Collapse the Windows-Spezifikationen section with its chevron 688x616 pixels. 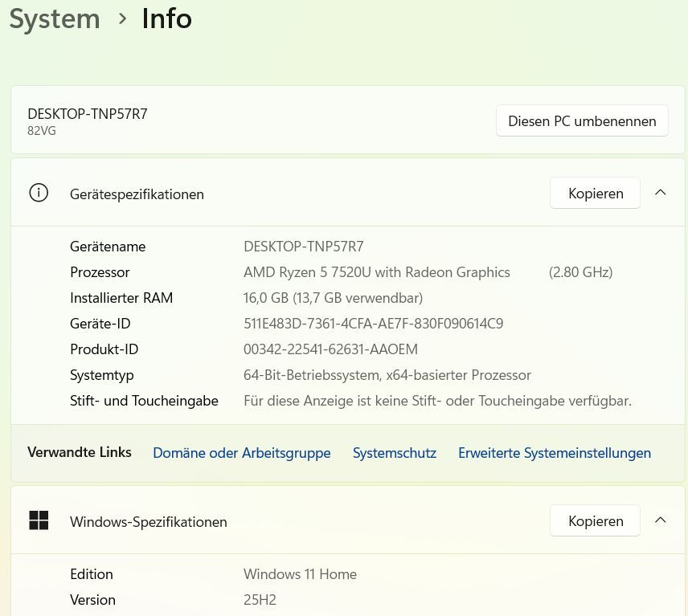coord(661,520)
